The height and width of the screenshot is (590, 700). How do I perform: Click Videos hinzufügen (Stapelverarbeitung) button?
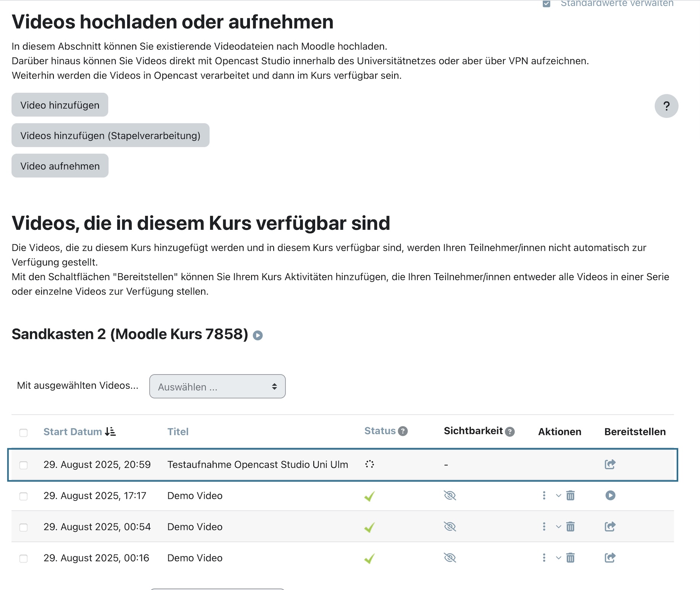point(110,135)
